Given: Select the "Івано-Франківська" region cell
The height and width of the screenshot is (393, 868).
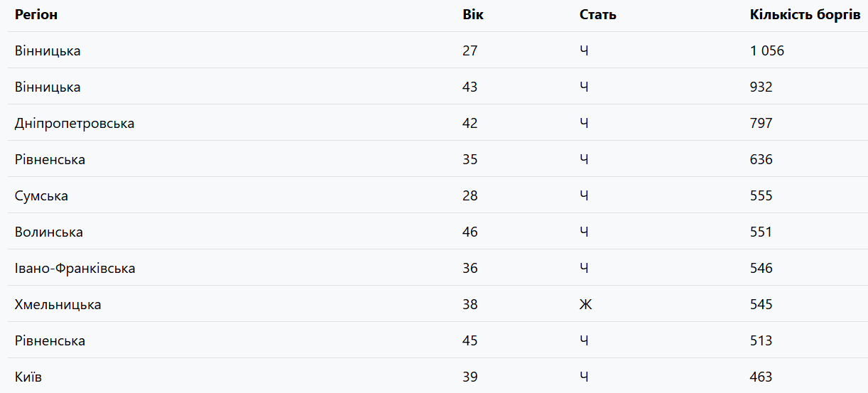Looking at the screenshot, I should pyautogui.click(x=75, y=269).
